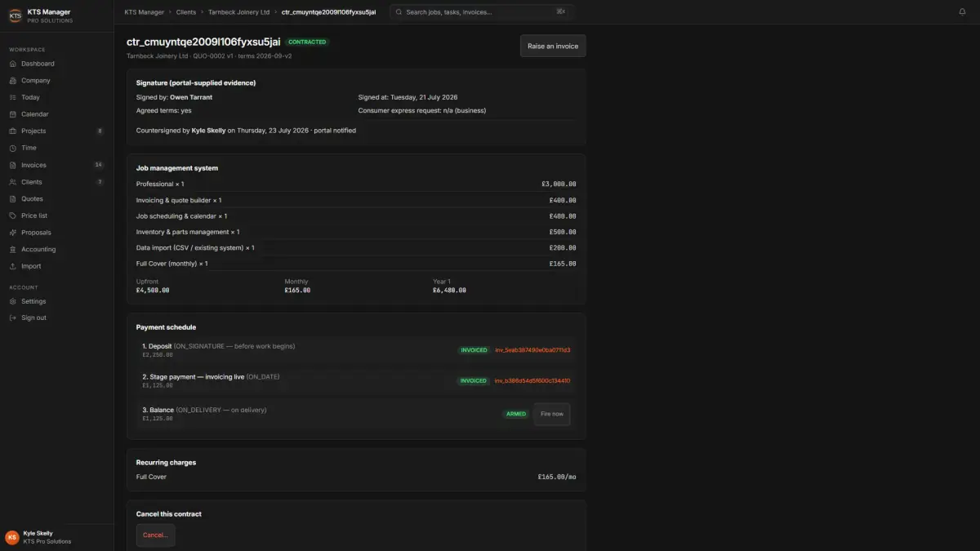Open Dashboard via its sidebar icon
This screenshot has height=551, width=980.
click(13, 64)
